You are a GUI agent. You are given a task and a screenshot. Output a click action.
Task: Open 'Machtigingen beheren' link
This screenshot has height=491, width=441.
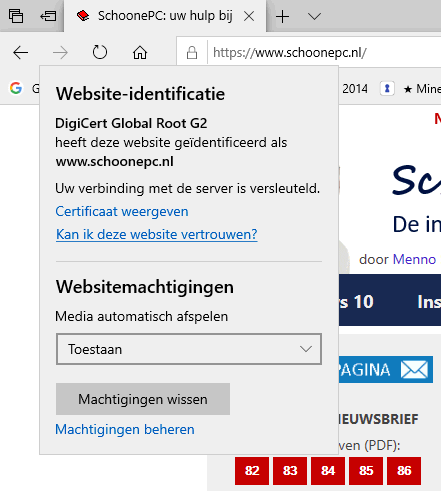tap(125, 429)
